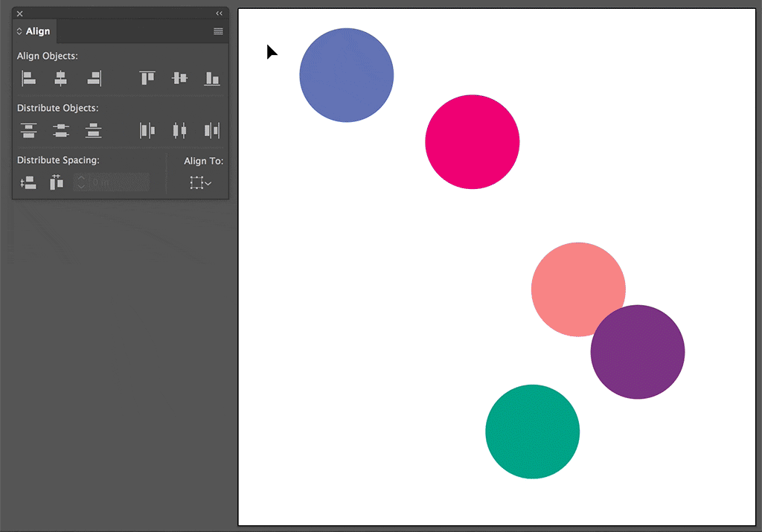Select the Distribute bottom edges icon

click(x=93, y=130)
